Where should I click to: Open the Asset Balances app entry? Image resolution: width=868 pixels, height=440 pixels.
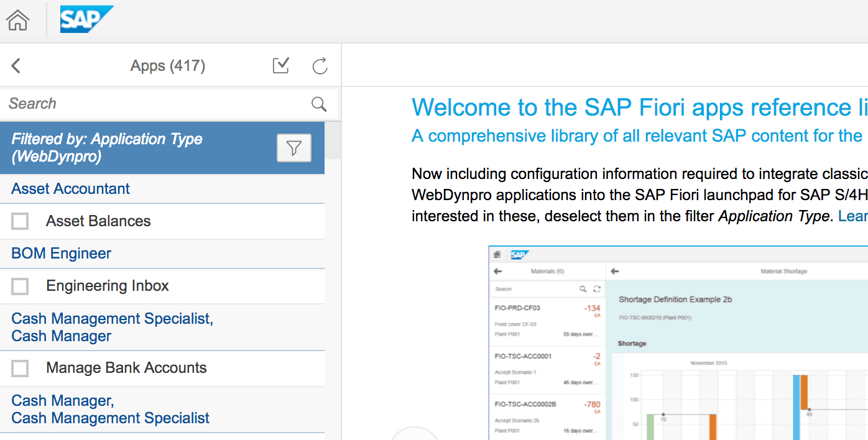pyautogui.click(x=162, y=221)
